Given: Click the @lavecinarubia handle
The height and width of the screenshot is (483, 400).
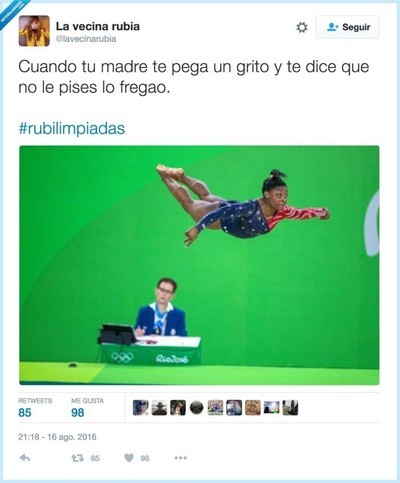Looking at the screenshot, I should (86, 39).
